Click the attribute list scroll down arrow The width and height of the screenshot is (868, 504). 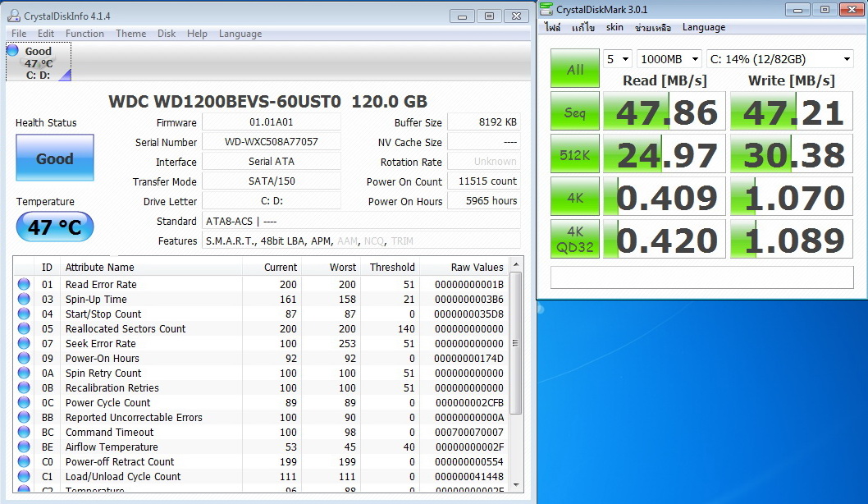516,484
